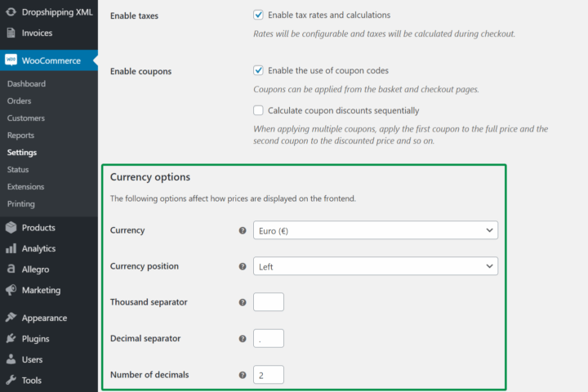Click the Invoices icon in sidebar

[x=11, y=33]
